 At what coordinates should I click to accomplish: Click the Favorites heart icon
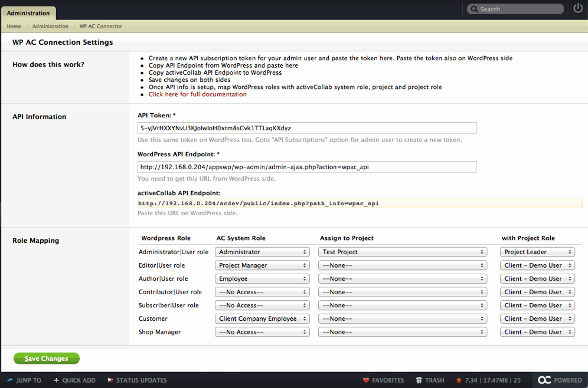coord(366,380)
